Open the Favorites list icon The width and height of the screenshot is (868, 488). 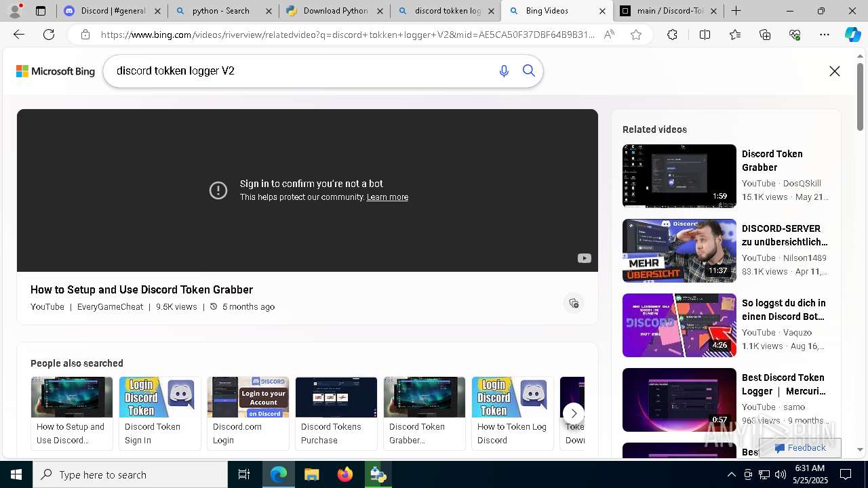tap(735, 35)
